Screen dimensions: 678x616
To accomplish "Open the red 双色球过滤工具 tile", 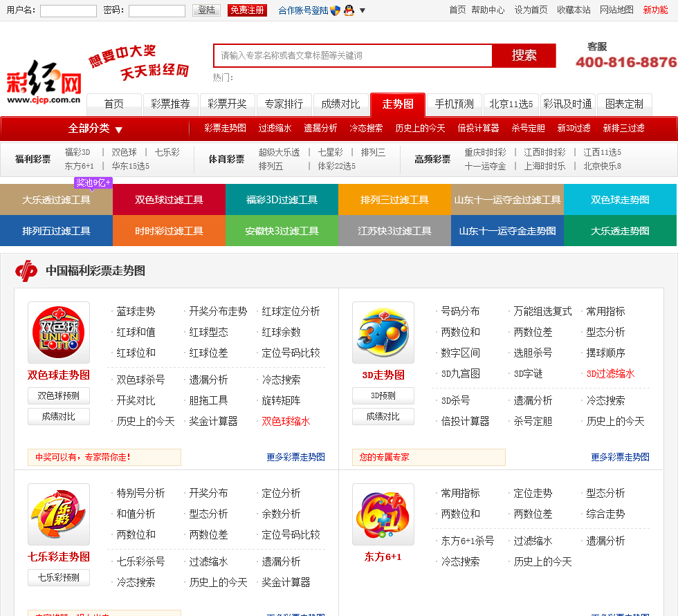I will tap(169, 200).
